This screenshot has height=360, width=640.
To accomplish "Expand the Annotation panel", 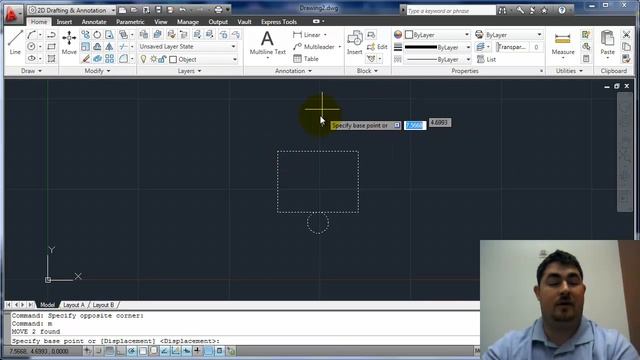I will (x=293, y=71).
